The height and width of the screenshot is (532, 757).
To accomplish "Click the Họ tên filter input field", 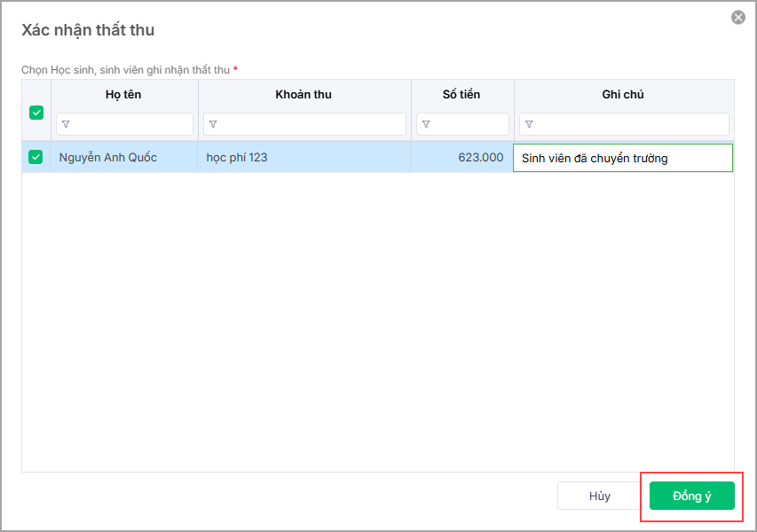I will click(x=131, y=124).
